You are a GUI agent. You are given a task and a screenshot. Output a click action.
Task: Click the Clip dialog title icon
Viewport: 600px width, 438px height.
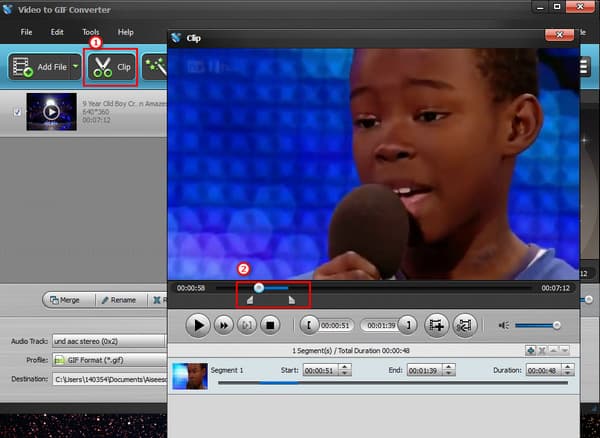pyautogui.click(x=176, y=38)
